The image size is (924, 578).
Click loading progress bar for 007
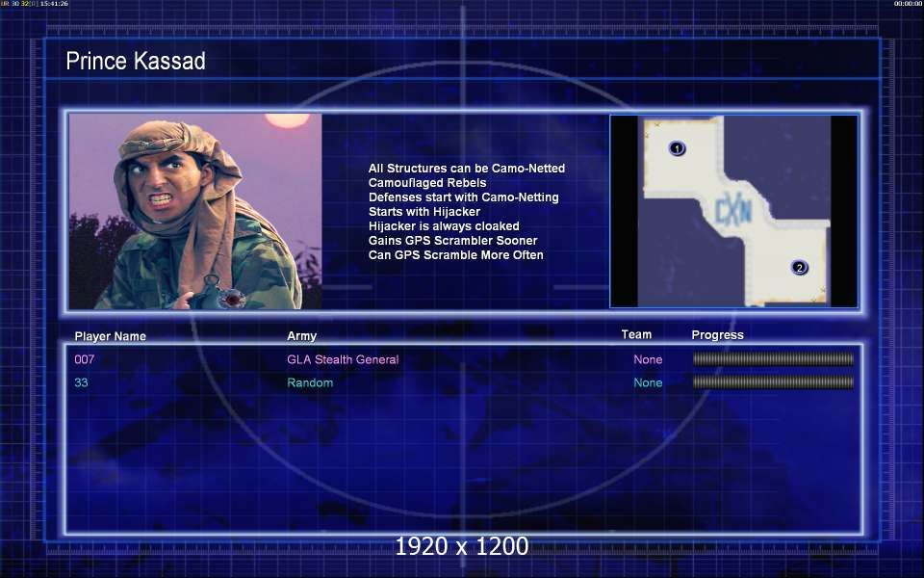(x=773, y=358)
